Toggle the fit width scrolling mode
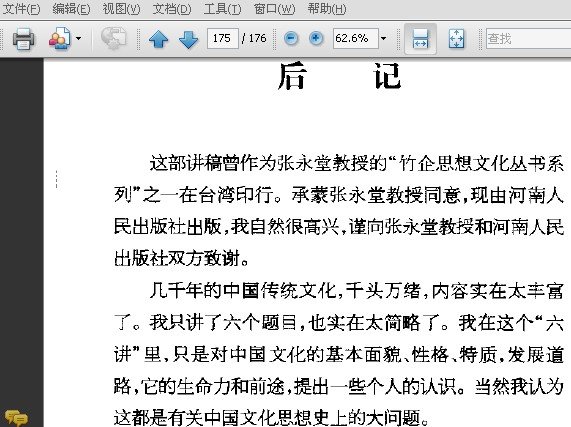 [x=420, y=39]
